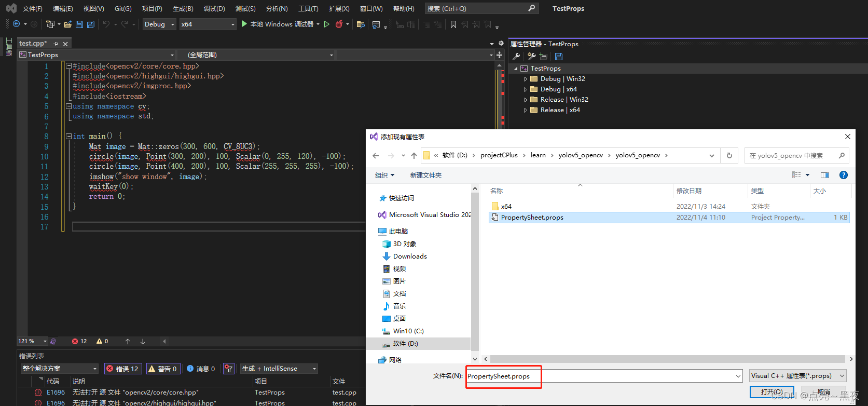Click the error filter funnel icon
This screenshot has width=868, height=406.
[229, 369]
